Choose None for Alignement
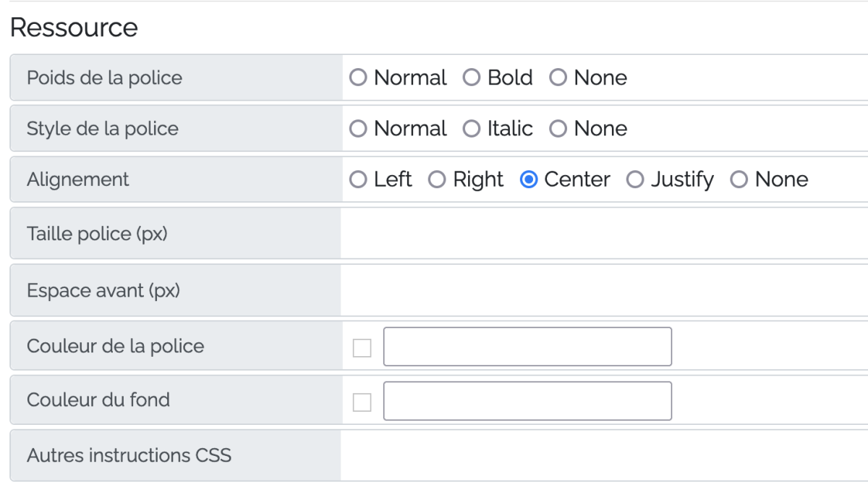Image resolution: width=868 pixels, height=490 pixels. (x=739, y=179)
